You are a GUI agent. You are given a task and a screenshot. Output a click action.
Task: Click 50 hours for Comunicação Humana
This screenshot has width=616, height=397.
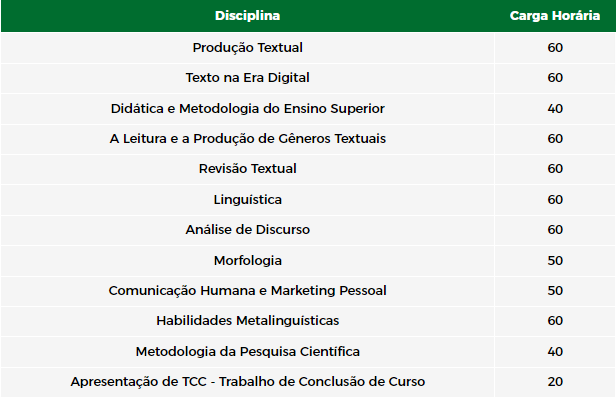coord(555,291)
